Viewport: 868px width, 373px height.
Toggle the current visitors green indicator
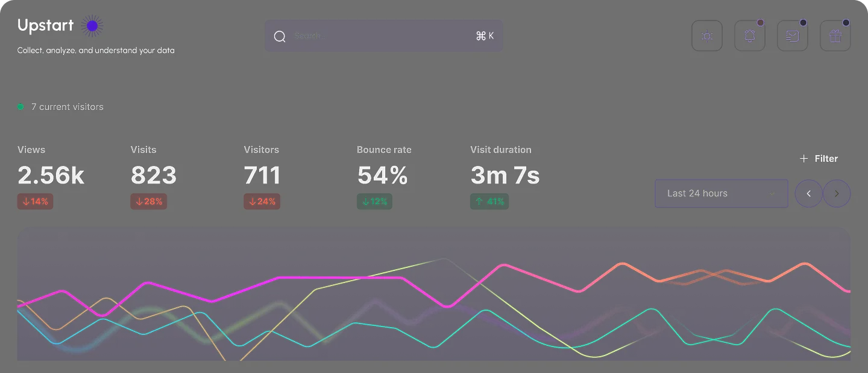(x=20, y=106)
